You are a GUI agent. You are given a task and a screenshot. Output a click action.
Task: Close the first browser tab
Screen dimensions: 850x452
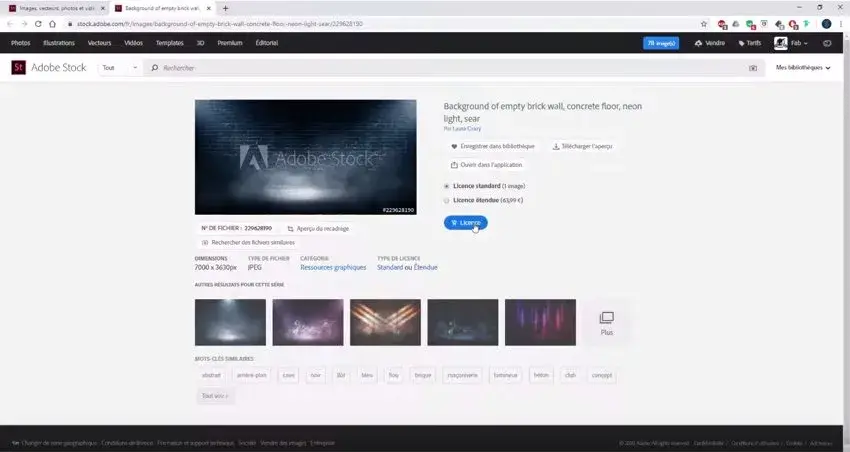102,8
